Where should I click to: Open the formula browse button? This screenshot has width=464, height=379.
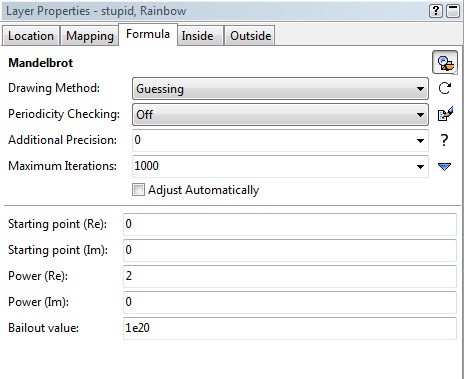click(445, 62)
